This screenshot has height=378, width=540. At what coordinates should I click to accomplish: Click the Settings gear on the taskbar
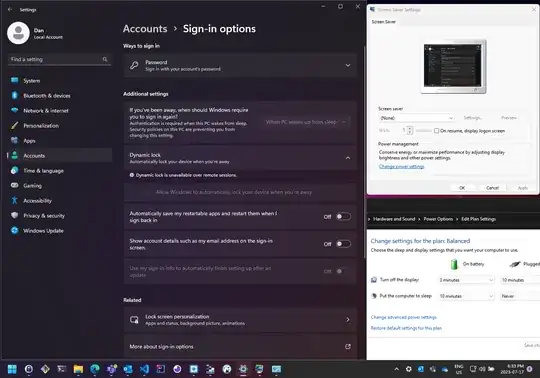[243, 369]
